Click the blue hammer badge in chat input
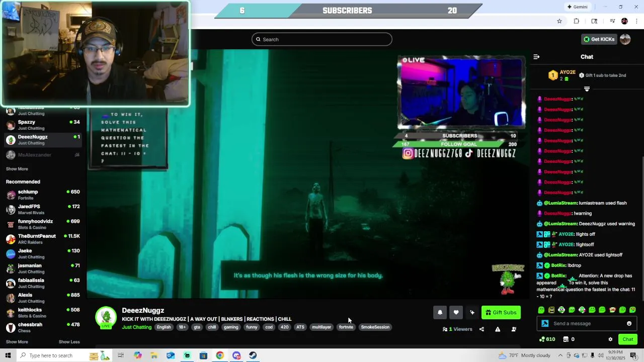 click(545, 324)
